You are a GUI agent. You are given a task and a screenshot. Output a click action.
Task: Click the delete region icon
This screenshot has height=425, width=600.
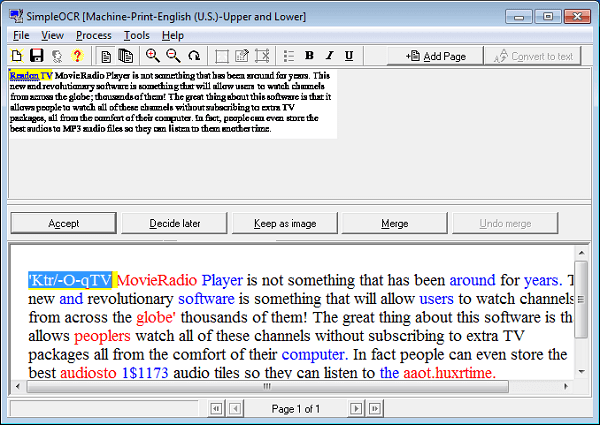pyautogui.click(x=262, y=56)
